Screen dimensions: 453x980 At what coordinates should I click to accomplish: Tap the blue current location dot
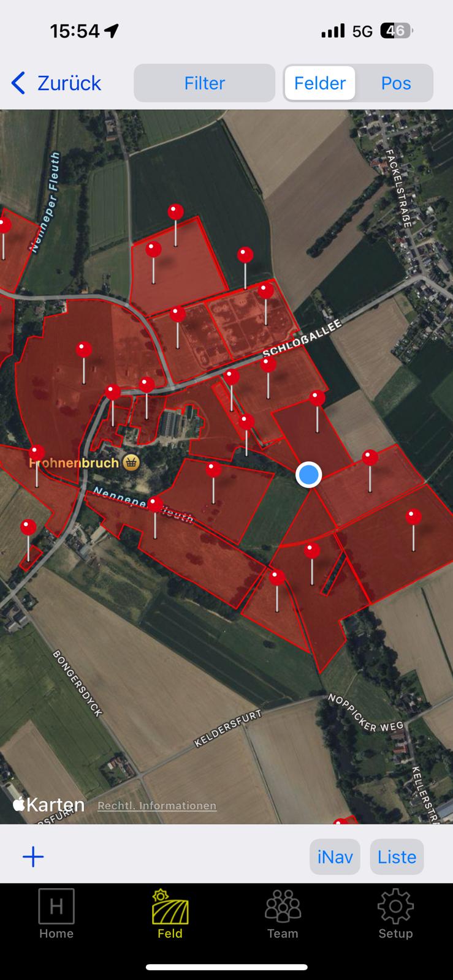coord(308,474)
